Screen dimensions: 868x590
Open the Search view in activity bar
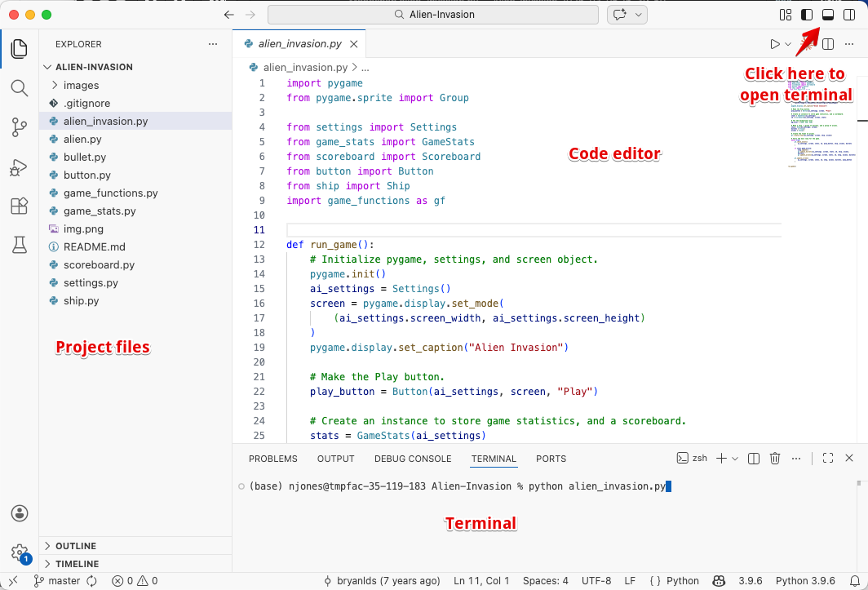pos(20,87)
